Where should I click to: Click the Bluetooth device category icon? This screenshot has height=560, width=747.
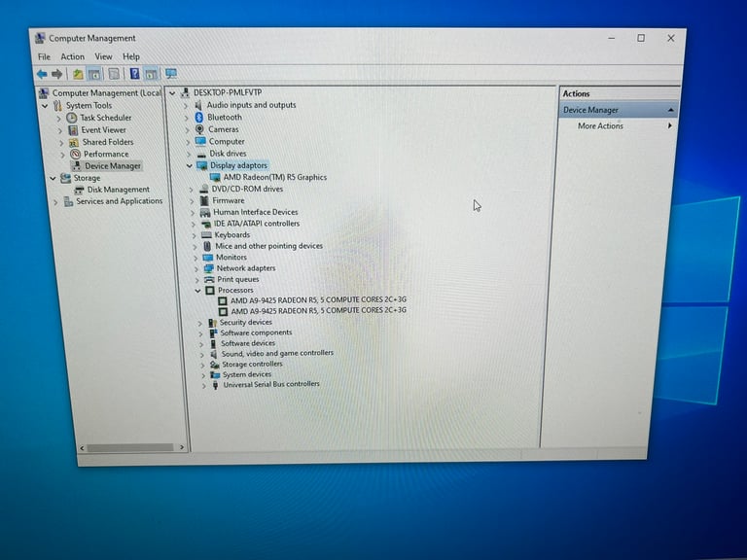pyautogui.click(x=199, y=117)
